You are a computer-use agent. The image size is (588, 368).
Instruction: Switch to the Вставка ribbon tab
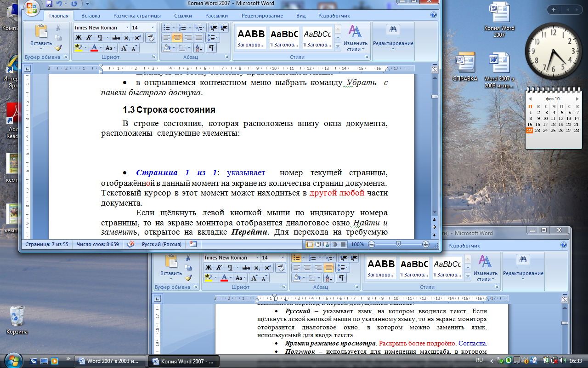(x=90, y=16)
